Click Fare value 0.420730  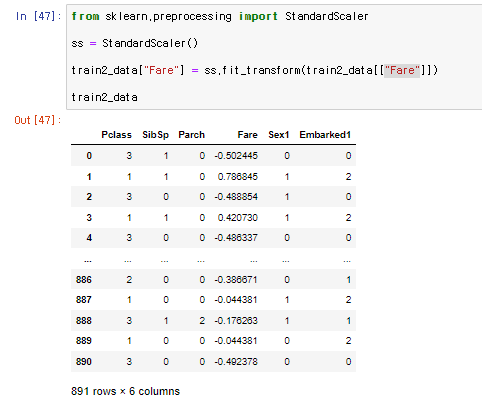click(238, 218)
